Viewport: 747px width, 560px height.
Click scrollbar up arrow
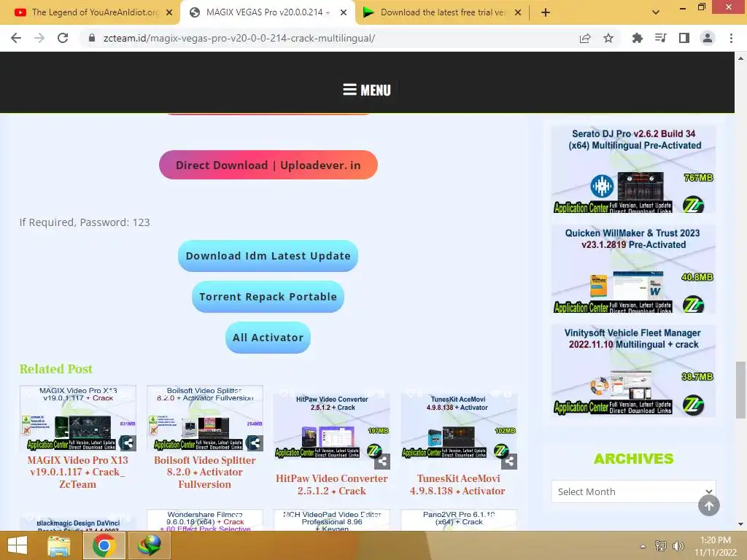(740, 58)
